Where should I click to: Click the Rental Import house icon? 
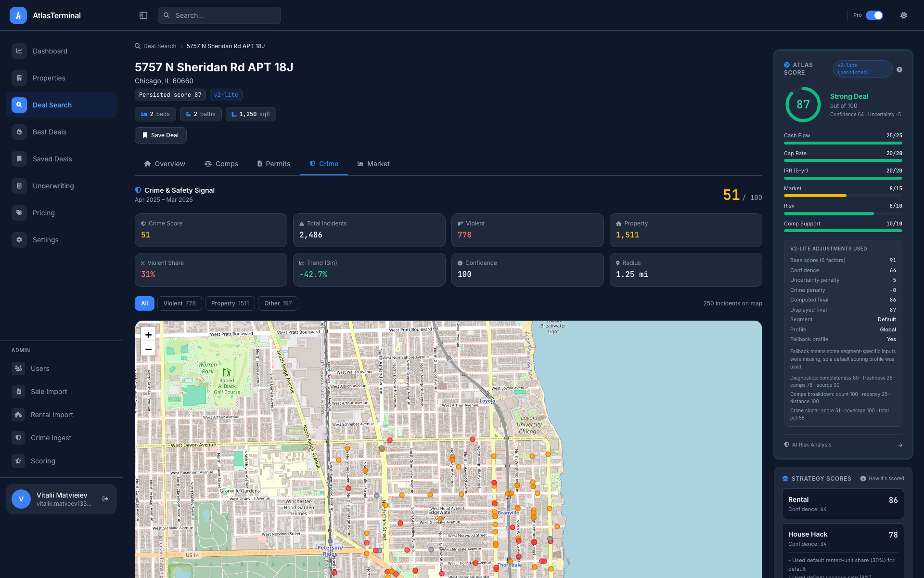(x=18, y=415)
